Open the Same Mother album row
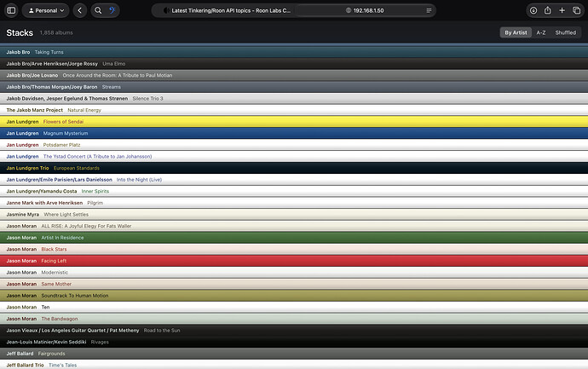 (x=294, y=285)
